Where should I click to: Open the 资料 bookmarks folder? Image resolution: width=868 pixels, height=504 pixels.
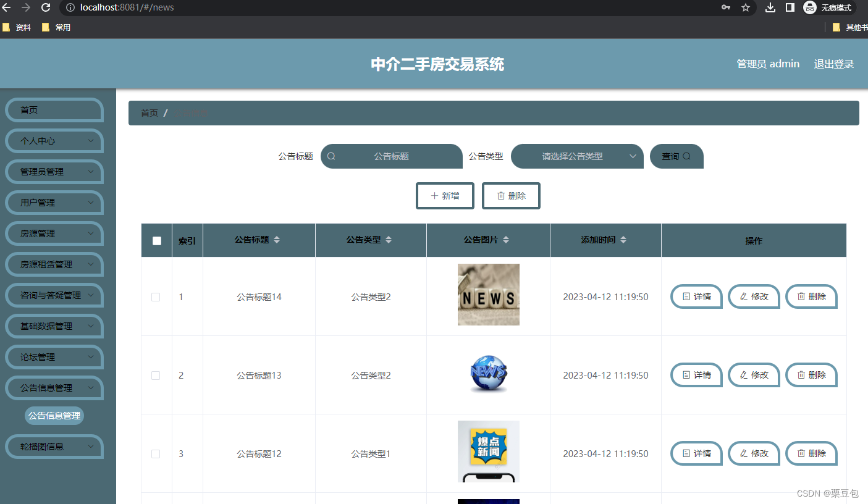point(17,27)
